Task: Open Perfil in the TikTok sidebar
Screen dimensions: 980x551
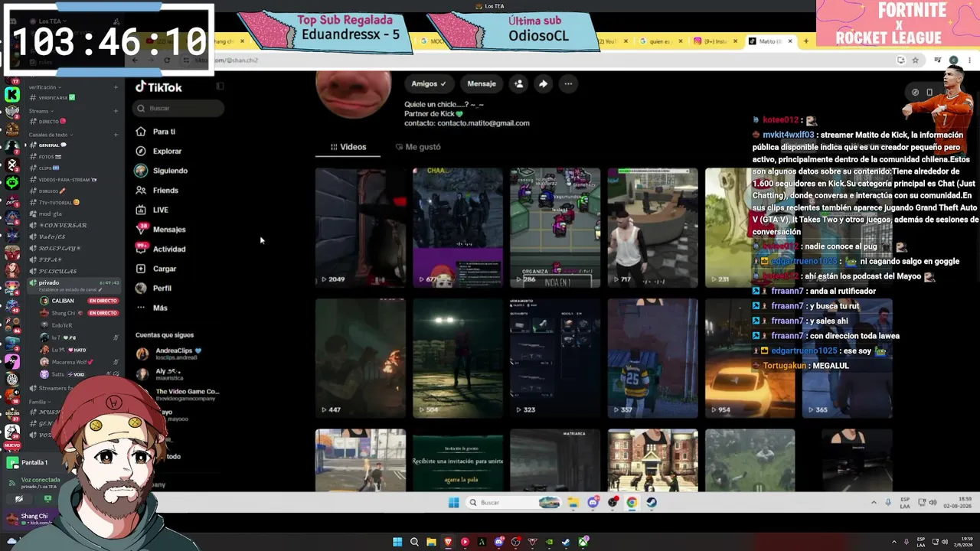Action: coord(153,289)
